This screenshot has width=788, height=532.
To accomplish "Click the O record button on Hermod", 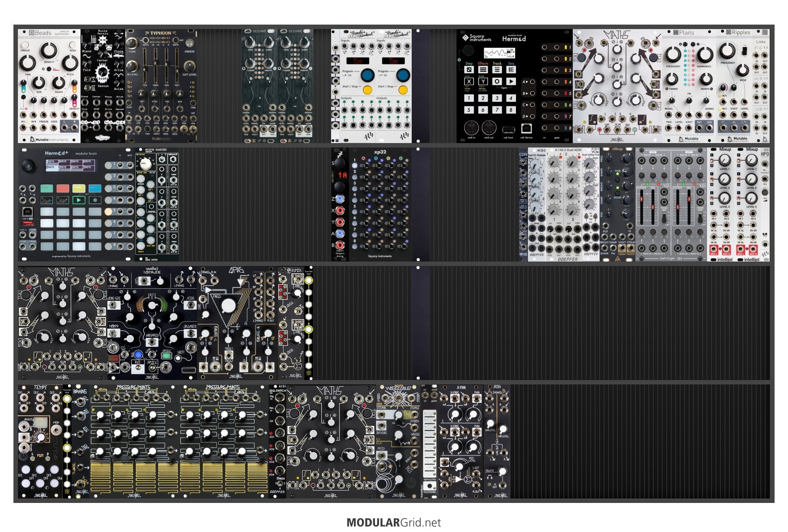I will point(497,81).
